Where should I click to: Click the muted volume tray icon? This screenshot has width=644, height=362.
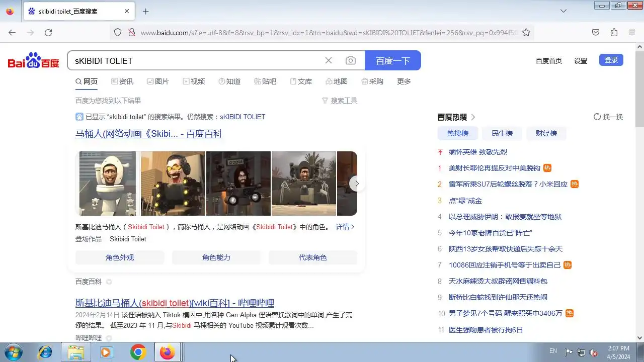[x=594, y=352]
